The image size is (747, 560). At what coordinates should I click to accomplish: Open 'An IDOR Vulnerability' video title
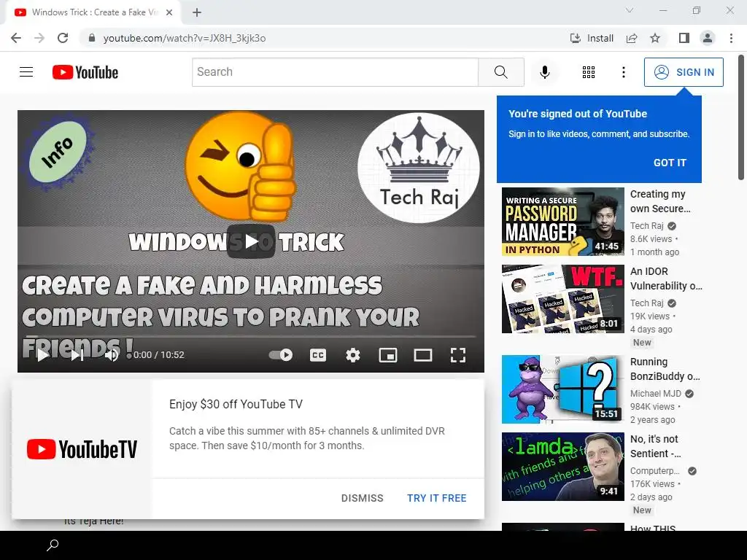pos(666,279)
